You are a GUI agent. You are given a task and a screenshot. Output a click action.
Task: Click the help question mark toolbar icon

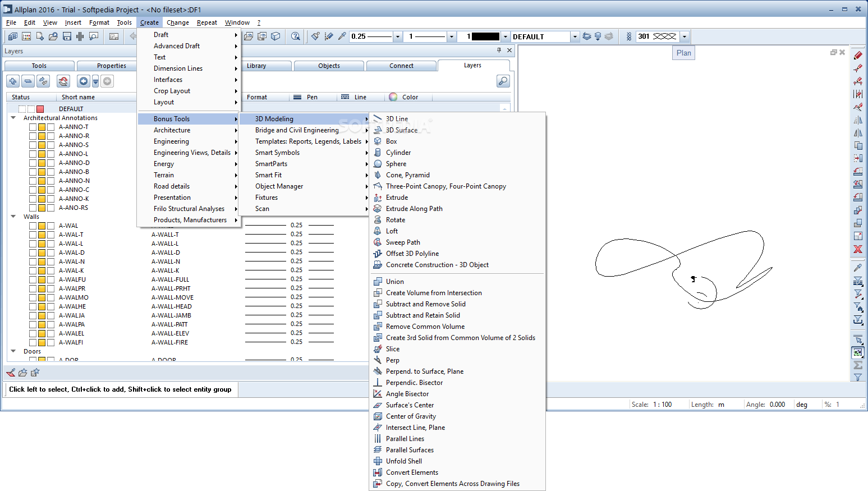pos(296,36)
